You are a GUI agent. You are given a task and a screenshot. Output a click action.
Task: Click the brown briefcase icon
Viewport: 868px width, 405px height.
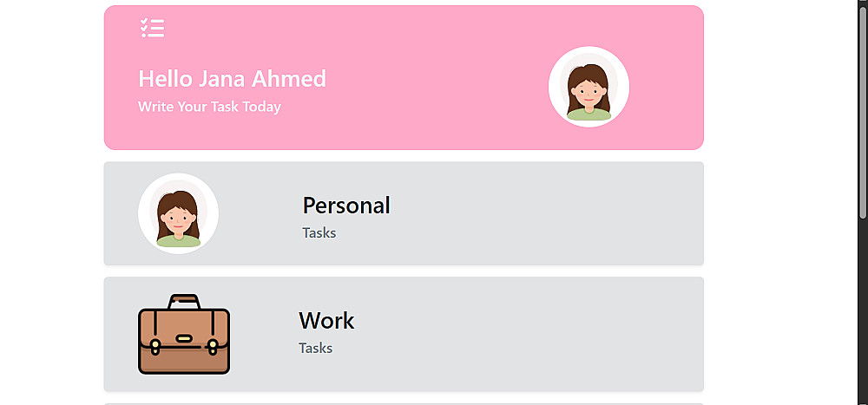pyautogui.click(x=184, y=335)
